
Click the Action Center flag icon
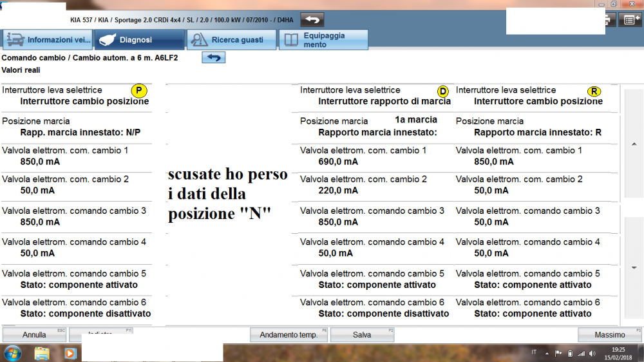click(558, 353)
